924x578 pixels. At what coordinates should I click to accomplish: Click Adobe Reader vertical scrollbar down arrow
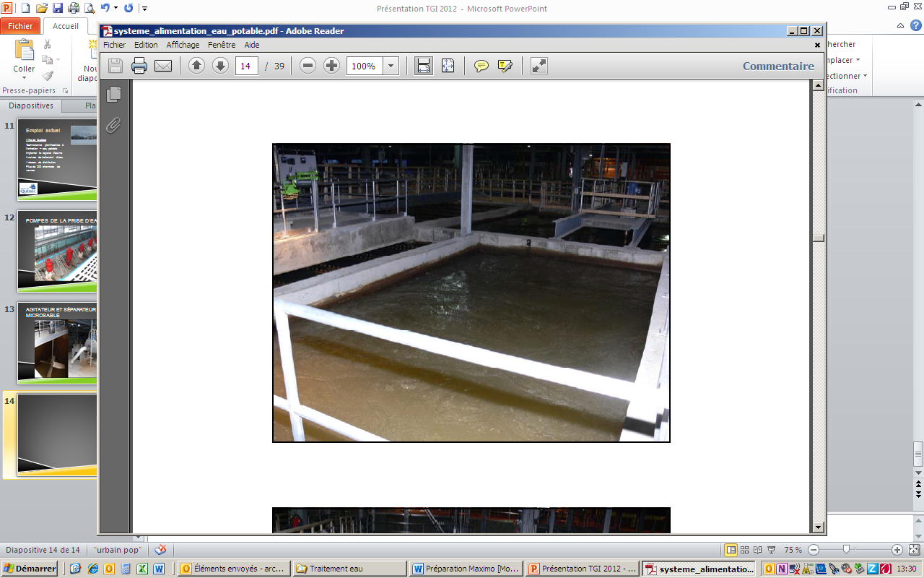click(x=818, y=527)
